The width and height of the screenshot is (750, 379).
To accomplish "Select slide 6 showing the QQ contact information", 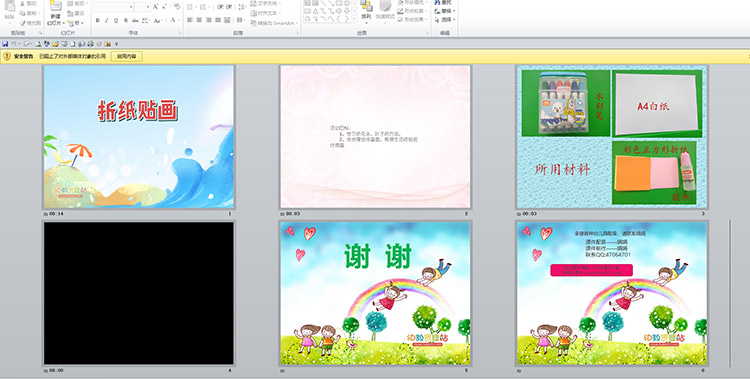I will 612,293.
